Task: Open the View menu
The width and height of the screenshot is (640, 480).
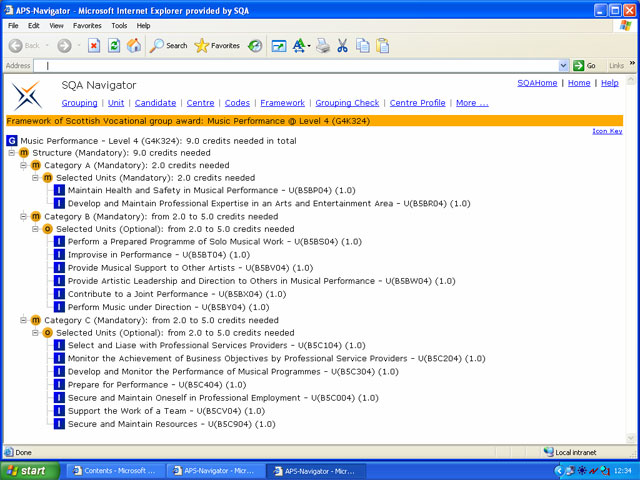Action: point(56,26)
